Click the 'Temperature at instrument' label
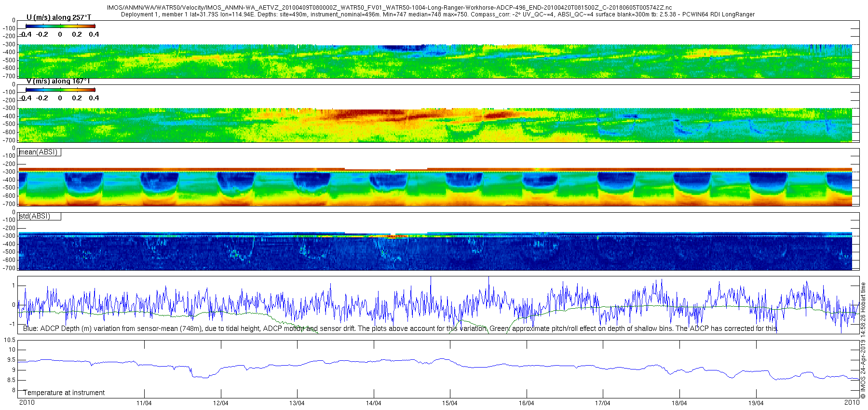The height and width of the screenshot is (410, 868). click(x=64, y=393)
